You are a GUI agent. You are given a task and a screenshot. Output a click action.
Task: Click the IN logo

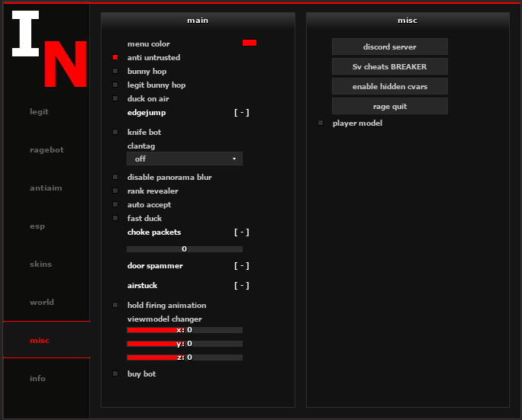(50, 49)
